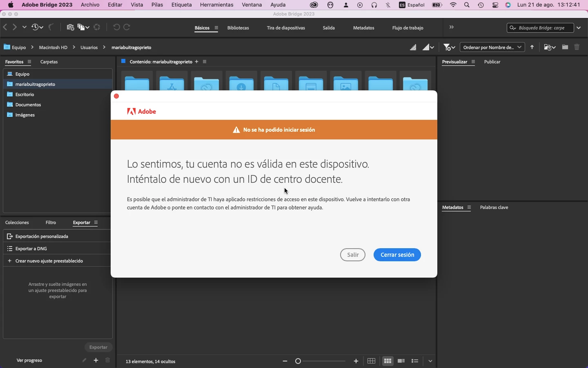Open the Exportar panel menu icon

pos(96,223)
